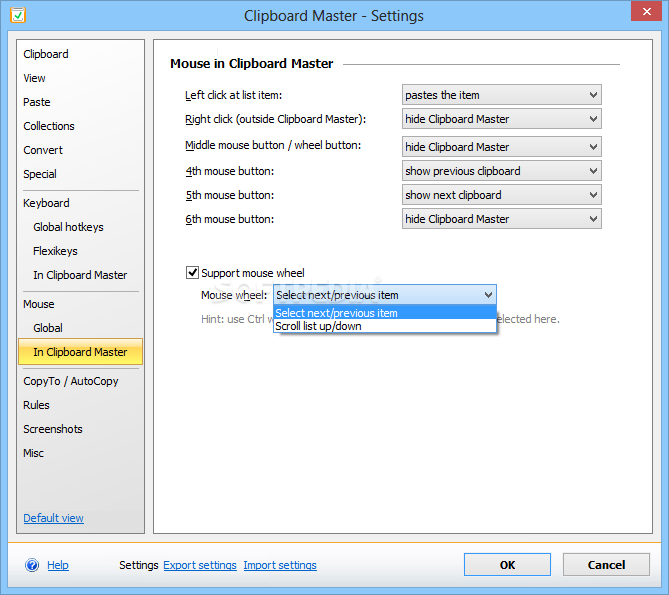669x595 pixels.
Task: Click Export settings link
Action: click(x=200, y=565)
